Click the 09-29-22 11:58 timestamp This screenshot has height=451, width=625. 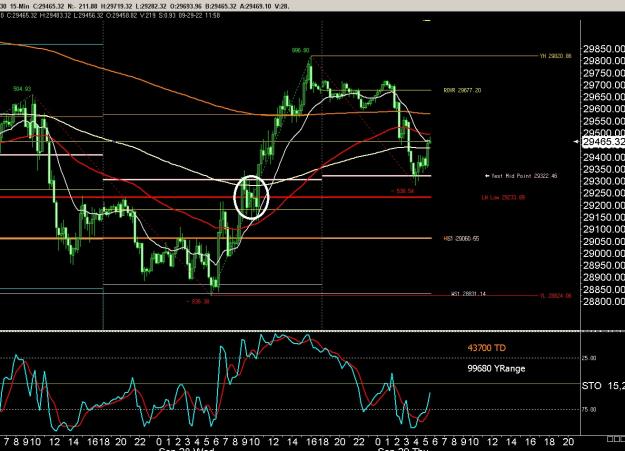tap(200, 16)
